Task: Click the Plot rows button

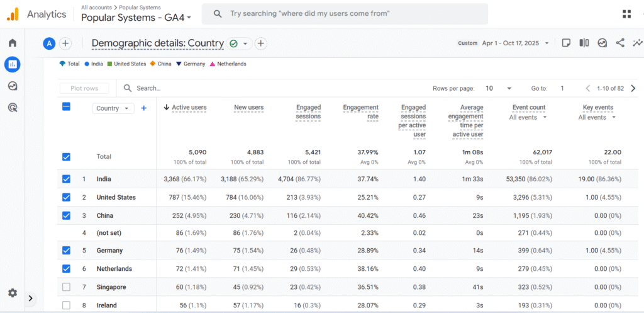Action: 84,89
